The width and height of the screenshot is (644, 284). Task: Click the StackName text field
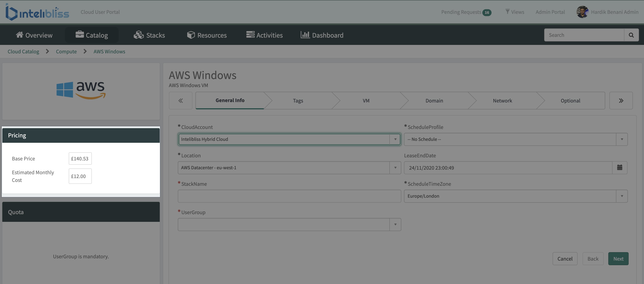289,196
